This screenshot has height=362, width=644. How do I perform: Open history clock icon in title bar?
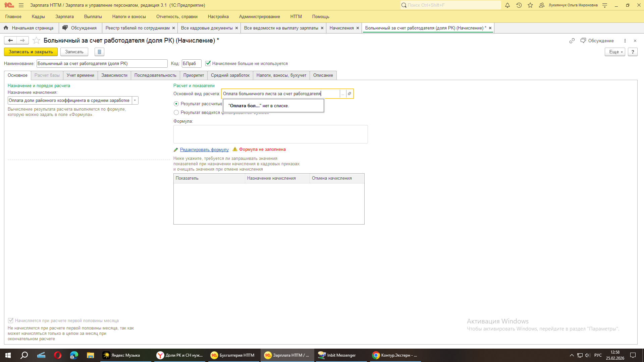tap(519, 5)
